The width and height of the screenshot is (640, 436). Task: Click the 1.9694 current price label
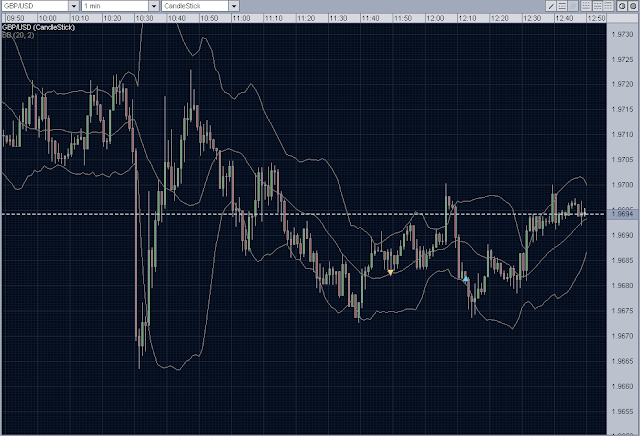click(623, 214)
